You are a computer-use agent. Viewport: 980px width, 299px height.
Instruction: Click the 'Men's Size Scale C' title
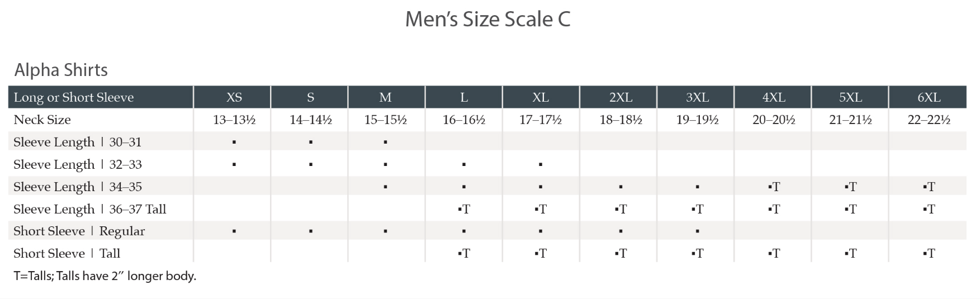click(487, 20)
